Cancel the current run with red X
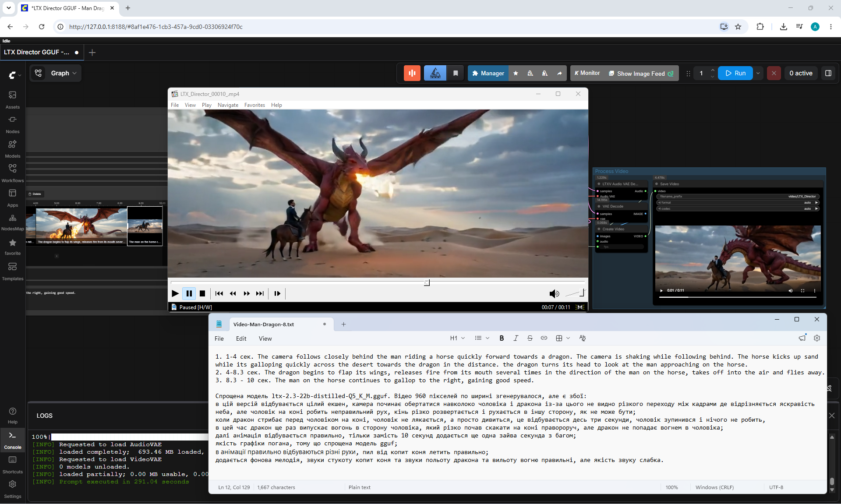Image resolution: width=841 pixels, height=504 pixels. point(774,73)
